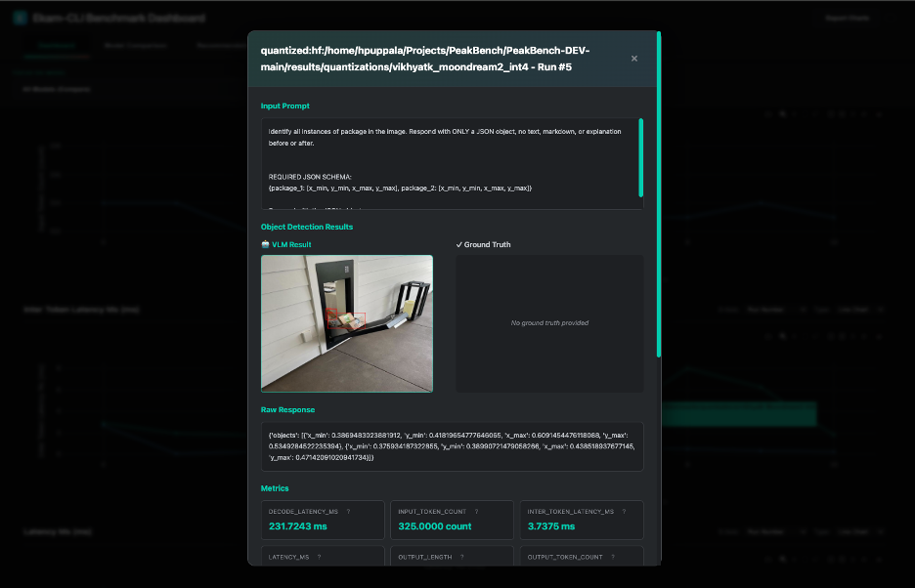Toggle the Ground Truth checkmark
Screen dimensions: 915x588
coord(457,244)
